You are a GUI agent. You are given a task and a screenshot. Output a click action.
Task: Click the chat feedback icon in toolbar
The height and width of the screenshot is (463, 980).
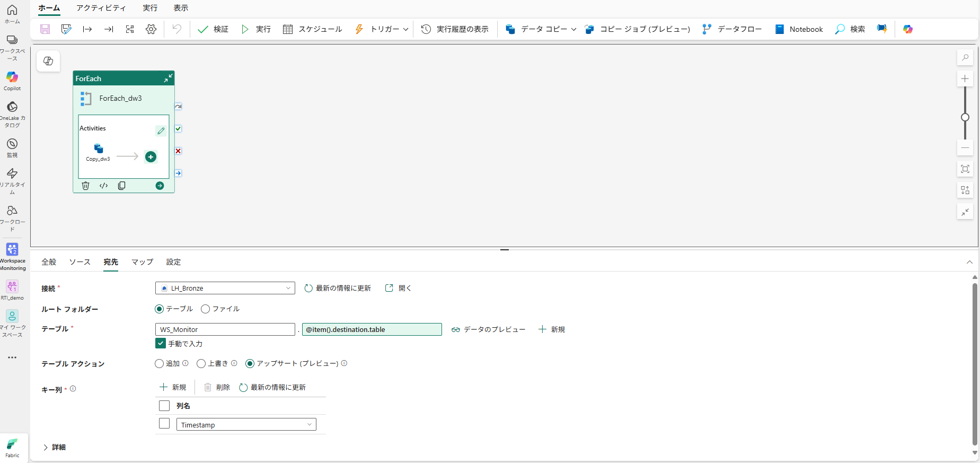pos(882,29)
